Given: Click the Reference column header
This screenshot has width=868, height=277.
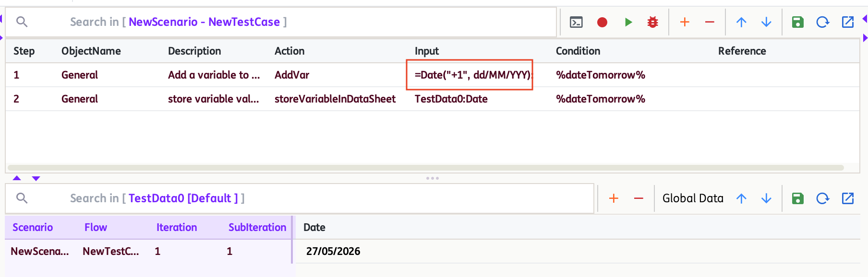Looking at the screenshot, I should click(742, 51).
